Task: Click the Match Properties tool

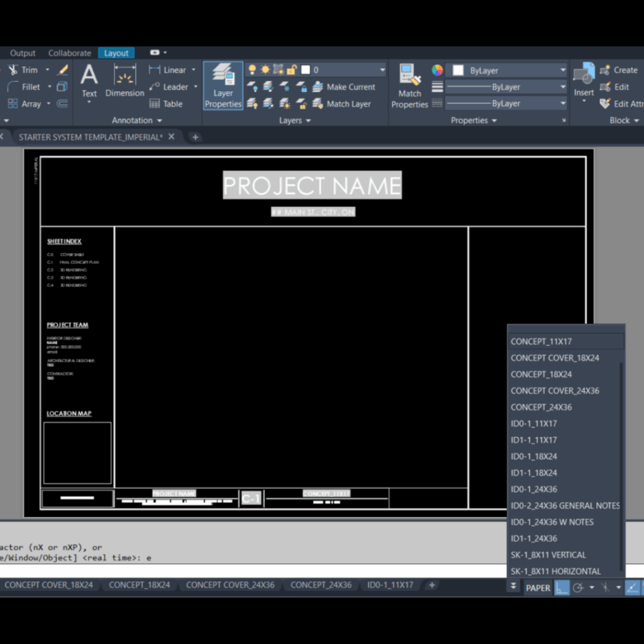Action: 409,86
